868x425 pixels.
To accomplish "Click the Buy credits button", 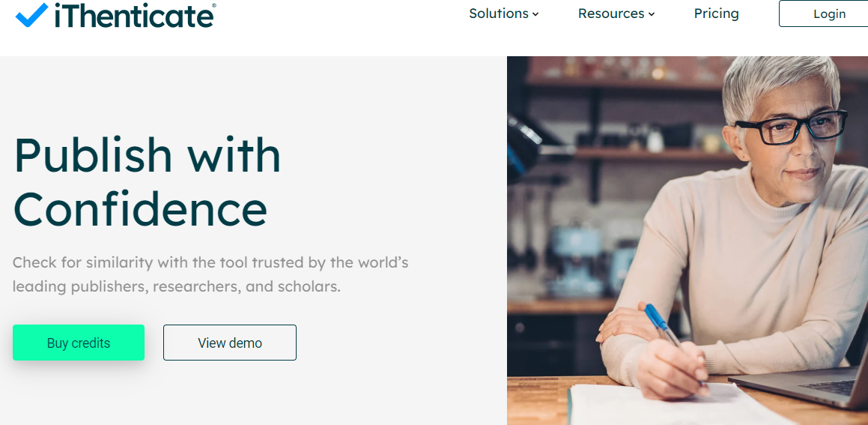I will (79, 343).
